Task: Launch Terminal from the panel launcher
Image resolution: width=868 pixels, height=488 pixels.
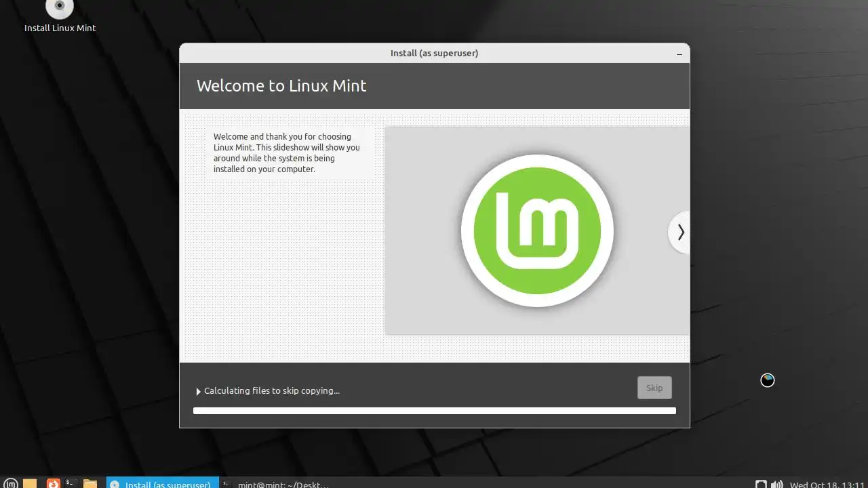Action: tap(71, 483)
